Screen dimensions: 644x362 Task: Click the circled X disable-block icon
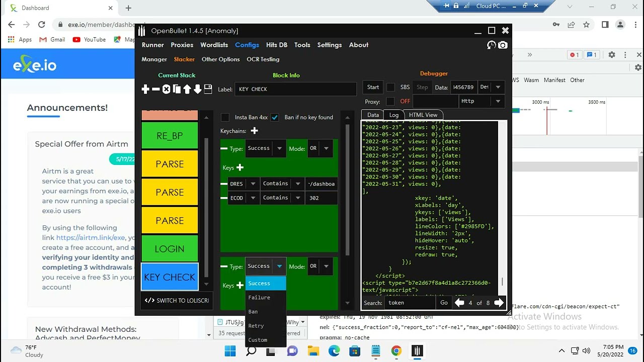coord(166,89)
